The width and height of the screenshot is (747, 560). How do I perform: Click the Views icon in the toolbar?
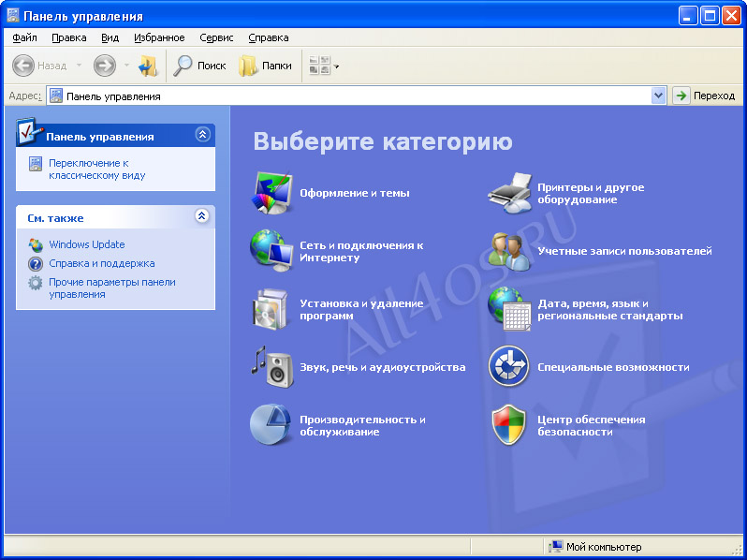pyautogui.click(x=319, y=66)
